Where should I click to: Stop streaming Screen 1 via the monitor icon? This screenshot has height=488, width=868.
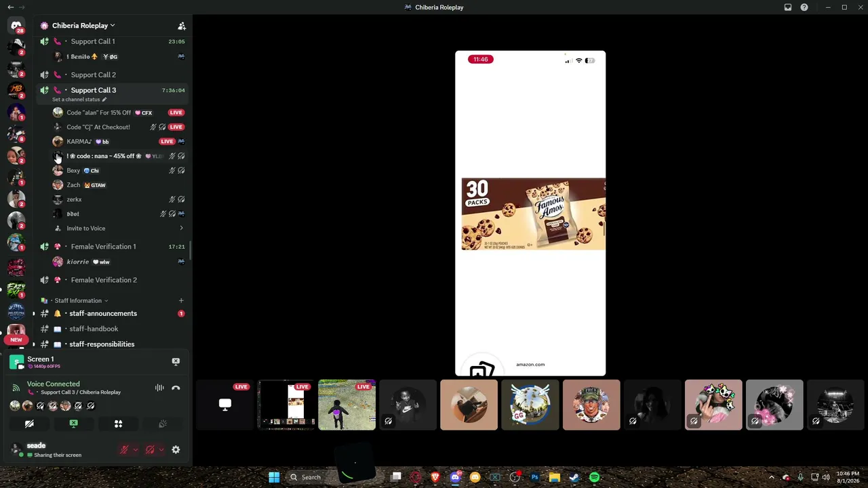[176, 362]
